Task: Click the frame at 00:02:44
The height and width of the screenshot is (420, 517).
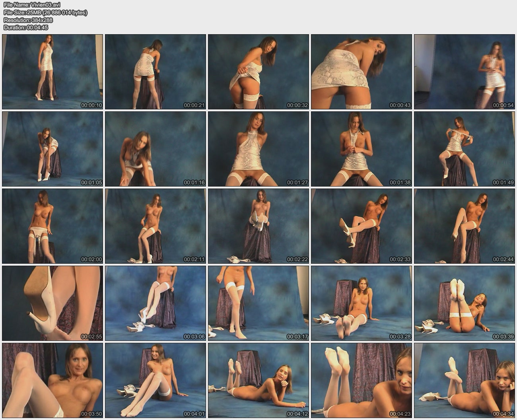Action: (465, 226)
